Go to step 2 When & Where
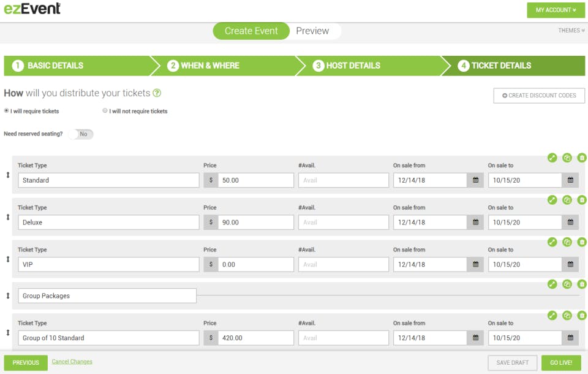 tap(228, 66)
